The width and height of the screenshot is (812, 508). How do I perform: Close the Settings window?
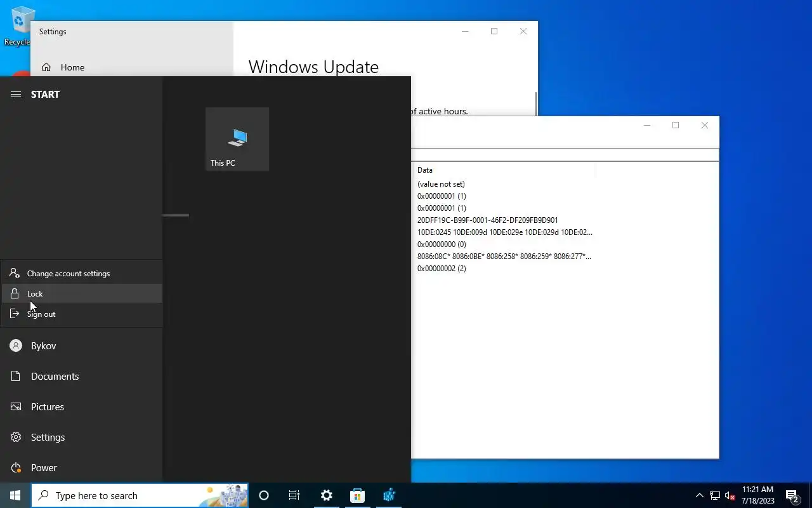tap(523, 31)
